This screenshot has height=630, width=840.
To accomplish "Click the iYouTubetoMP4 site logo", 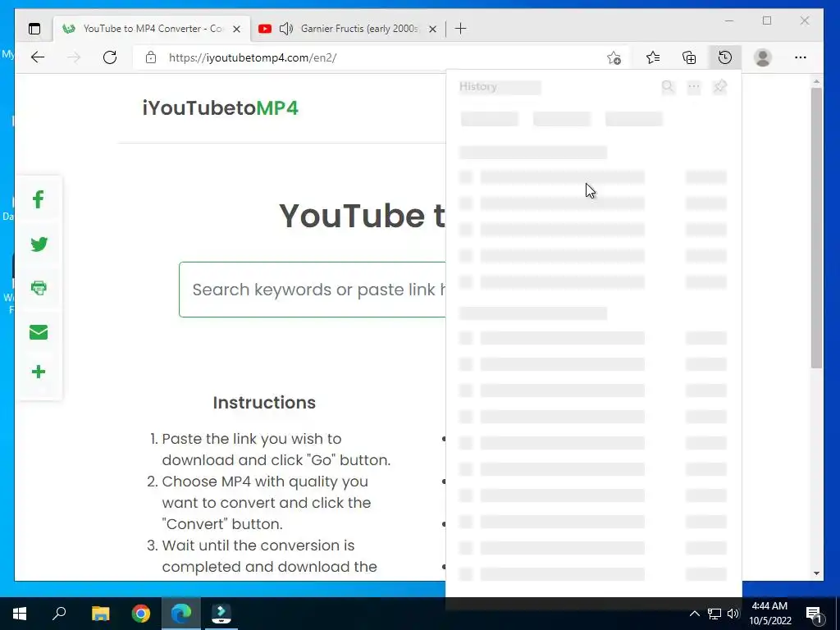I will (220, 107).
